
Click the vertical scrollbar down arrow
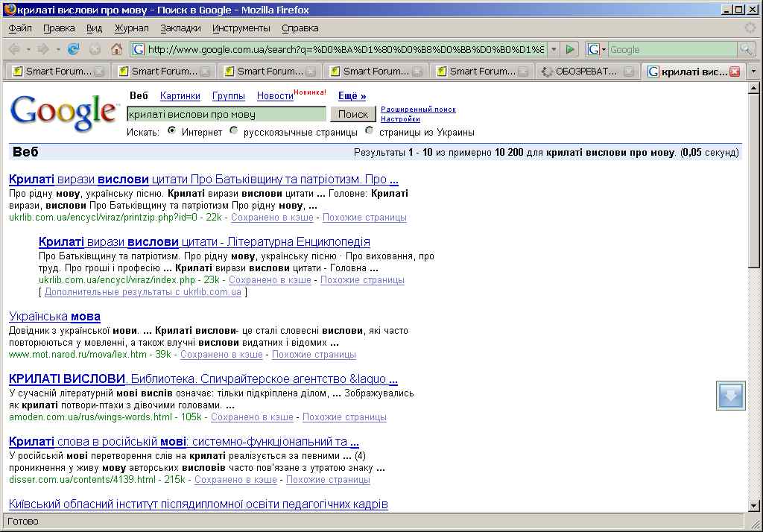753,506
